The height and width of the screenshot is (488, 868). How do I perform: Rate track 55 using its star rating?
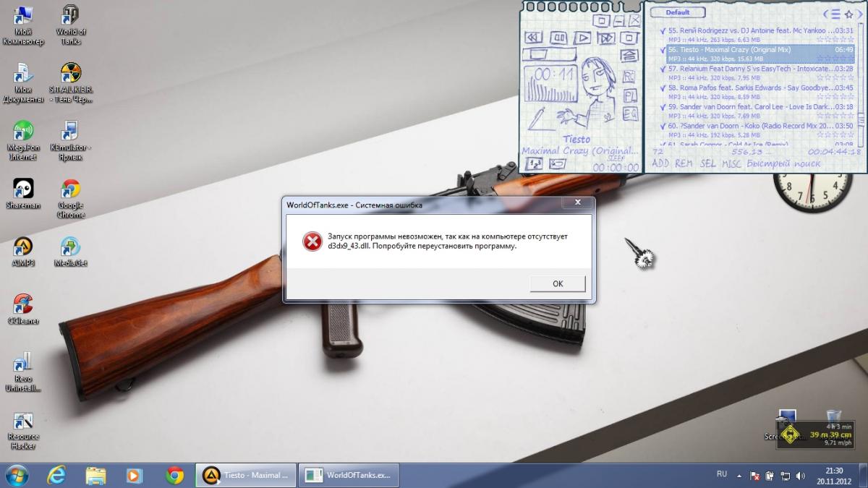point(835,39)
